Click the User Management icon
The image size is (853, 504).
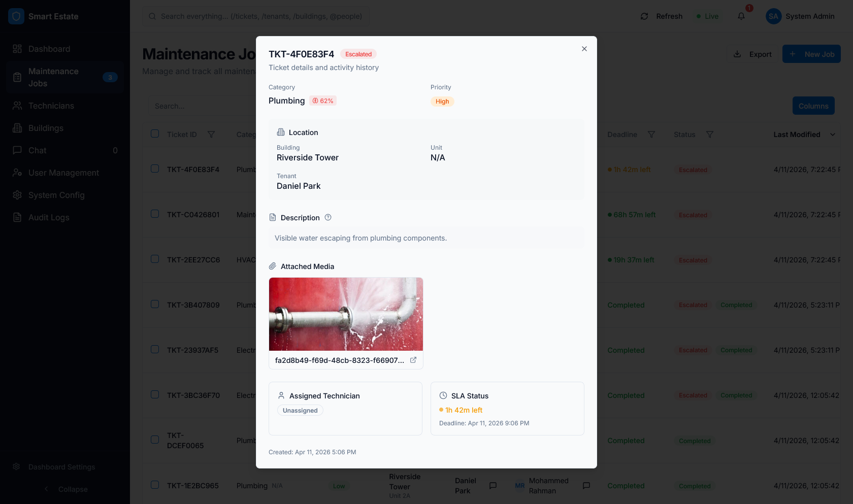(17, 173)
